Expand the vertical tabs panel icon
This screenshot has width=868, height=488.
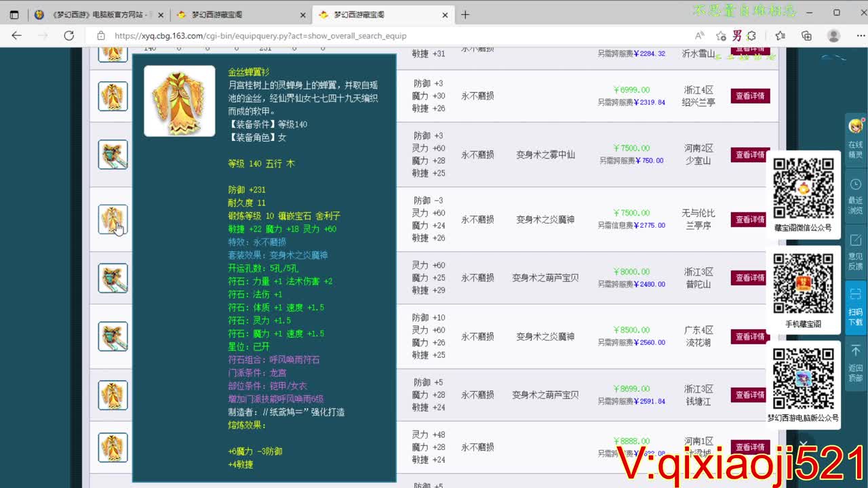pyautogui.click(x=15, y=14)
